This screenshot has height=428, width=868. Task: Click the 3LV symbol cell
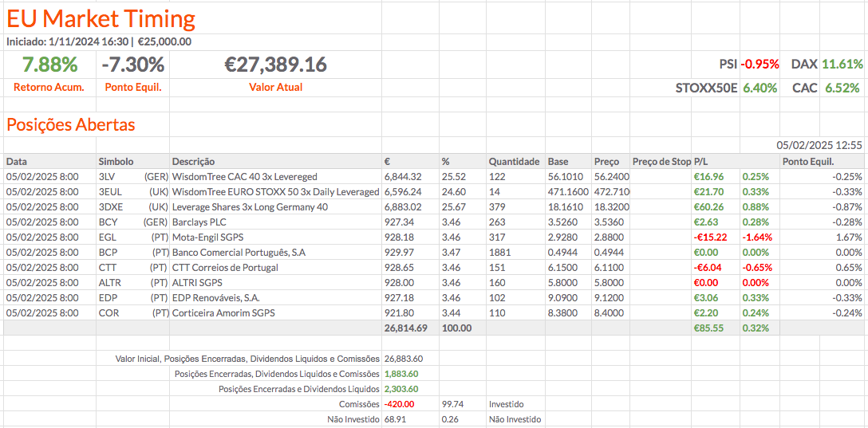coord(108,177)
